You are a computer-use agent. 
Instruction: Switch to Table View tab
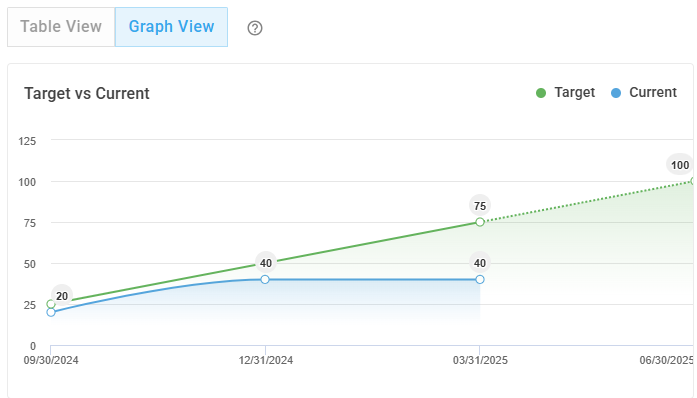pyautogui.click(x=61, y=27)
